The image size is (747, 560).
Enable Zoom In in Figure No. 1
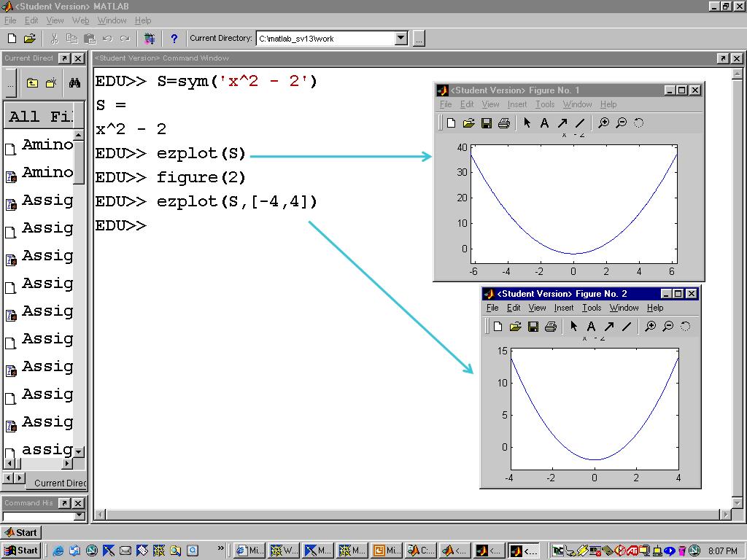click(x=603, y=122)
